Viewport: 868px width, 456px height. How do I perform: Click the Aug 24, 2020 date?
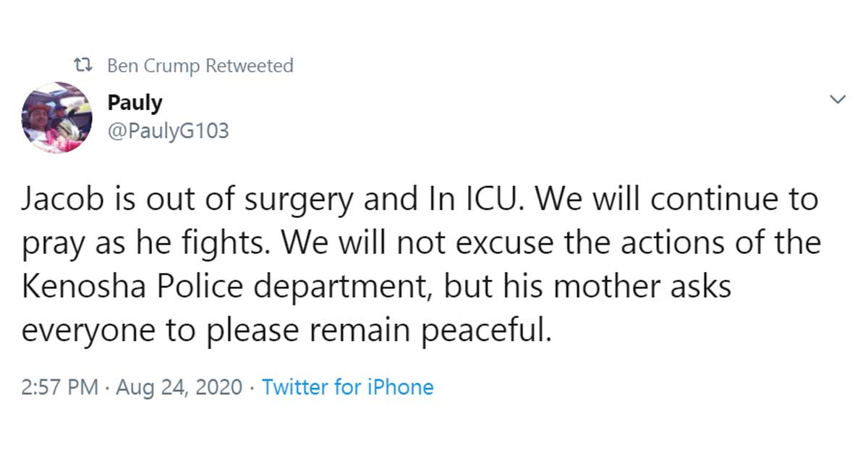pos(177,387)
